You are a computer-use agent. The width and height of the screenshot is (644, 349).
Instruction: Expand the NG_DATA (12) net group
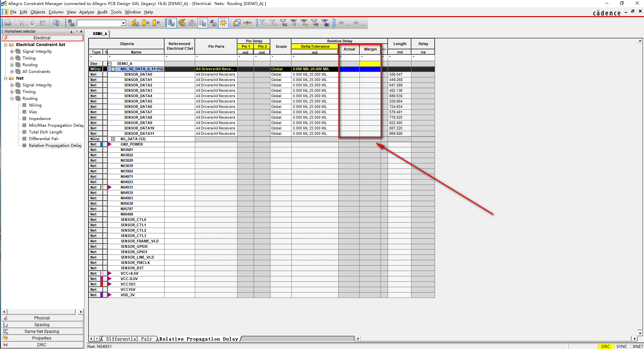coord(113,139)
